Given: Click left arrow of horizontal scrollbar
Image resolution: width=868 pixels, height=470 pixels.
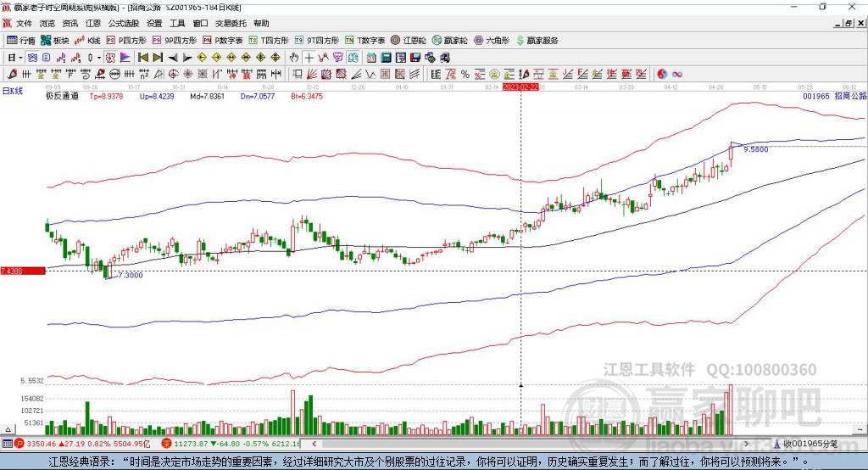Looking at the screenshot, I should (314, 444).
